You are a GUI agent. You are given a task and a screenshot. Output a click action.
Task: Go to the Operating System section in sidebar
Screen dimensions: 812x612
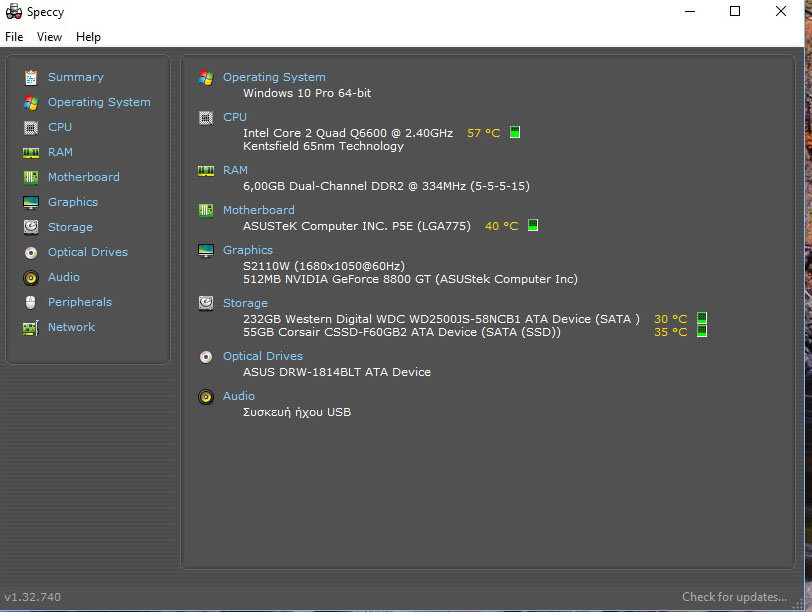[x=99, y=102]
